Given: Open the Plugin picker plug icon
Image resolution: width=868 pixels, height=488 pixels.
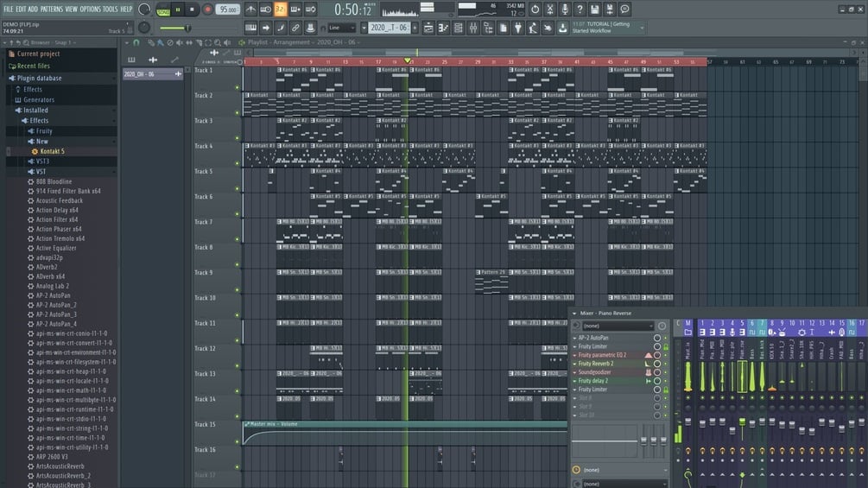Looking at the screenshot, I should coord(518,28).
